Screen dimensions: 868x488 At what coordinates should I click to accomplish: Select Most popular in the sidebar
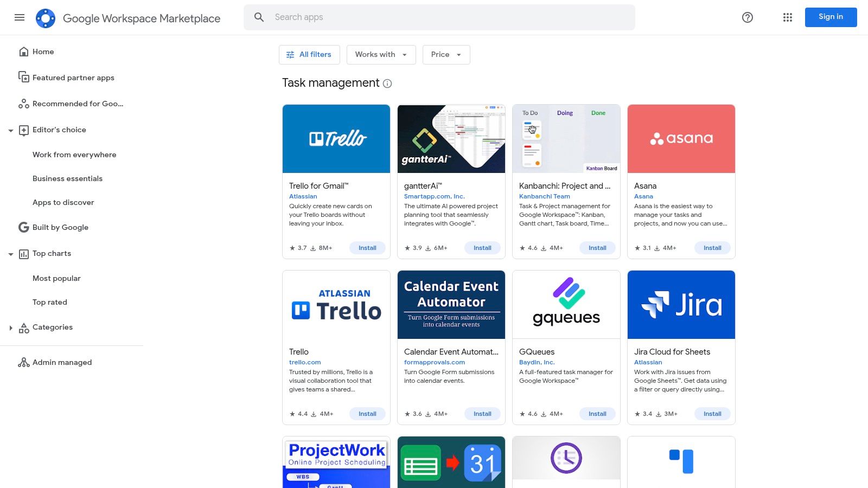pos(56,278)
